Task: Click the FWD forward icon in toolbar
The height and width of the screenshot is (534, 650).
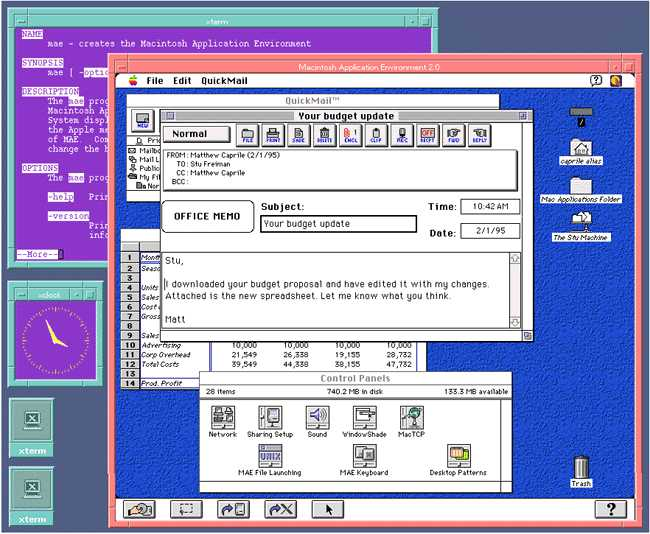Action: tap(454, 135)
